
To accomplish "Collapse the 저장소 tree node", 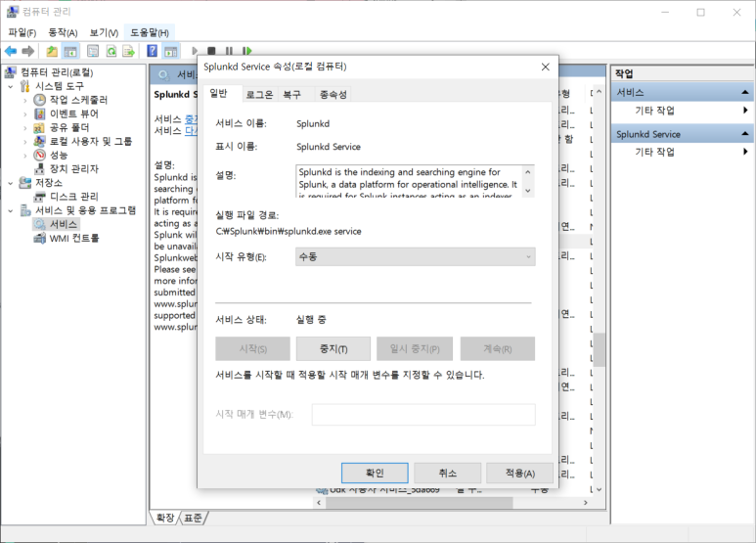I will click(11, 183).
